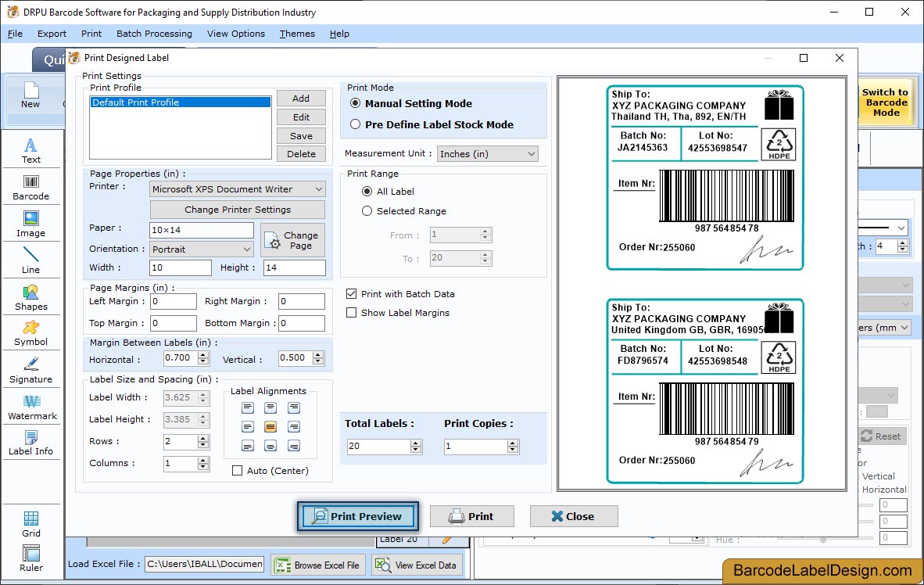Image resolution: width=924 pixels, height=585 pixels.
Task: Select the Image tool in sidebar
Action: 30,224
